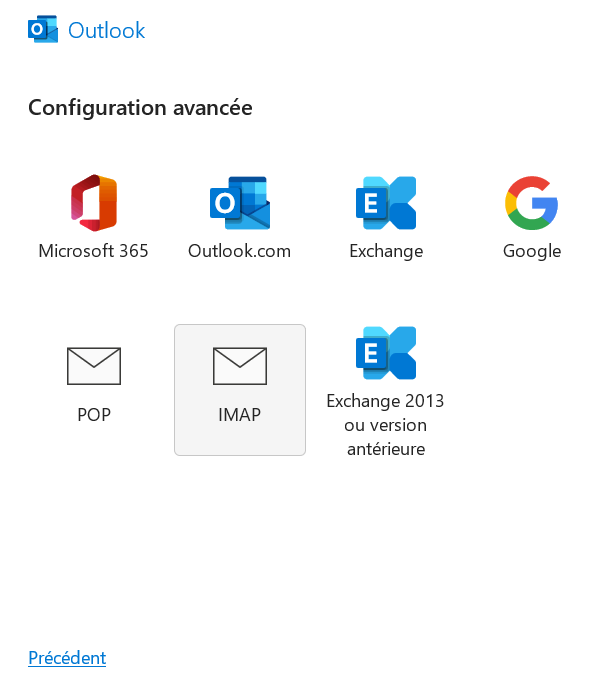607x696 pixels.
Task: Choose the Exchange label in the top row
Action: click(x=386, y=251)
